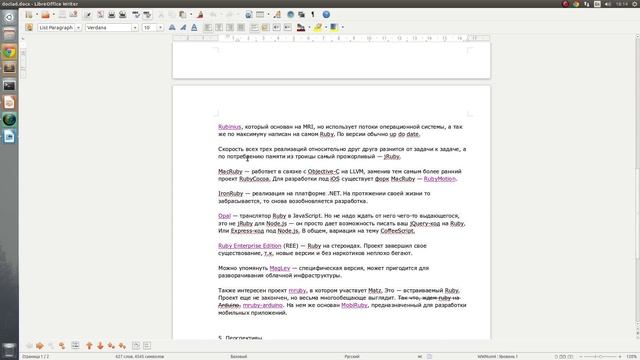Open Styles and Formatting icon

pos(29,27)
